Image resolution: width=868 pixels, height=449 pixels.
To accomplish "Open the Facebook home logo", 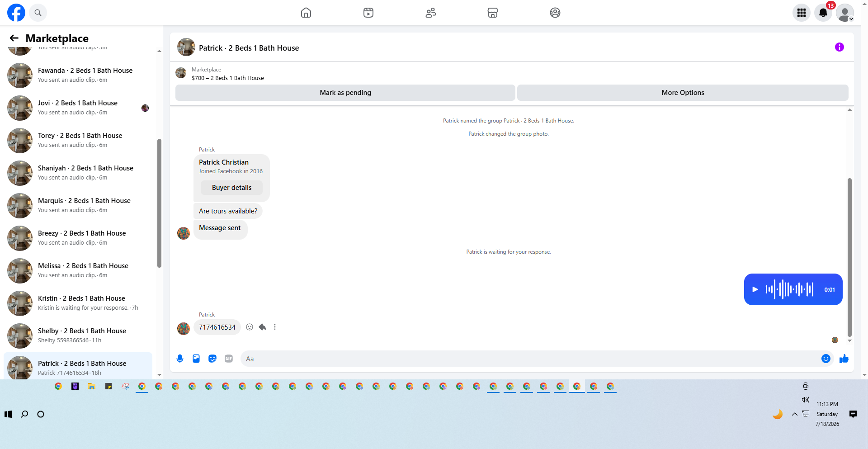I will click(x=16, y=13).
